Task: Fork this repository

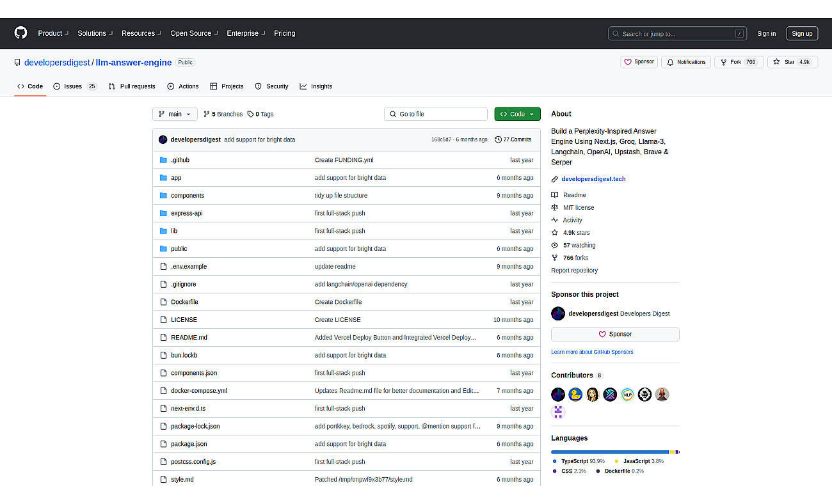Action: (739, 62)
